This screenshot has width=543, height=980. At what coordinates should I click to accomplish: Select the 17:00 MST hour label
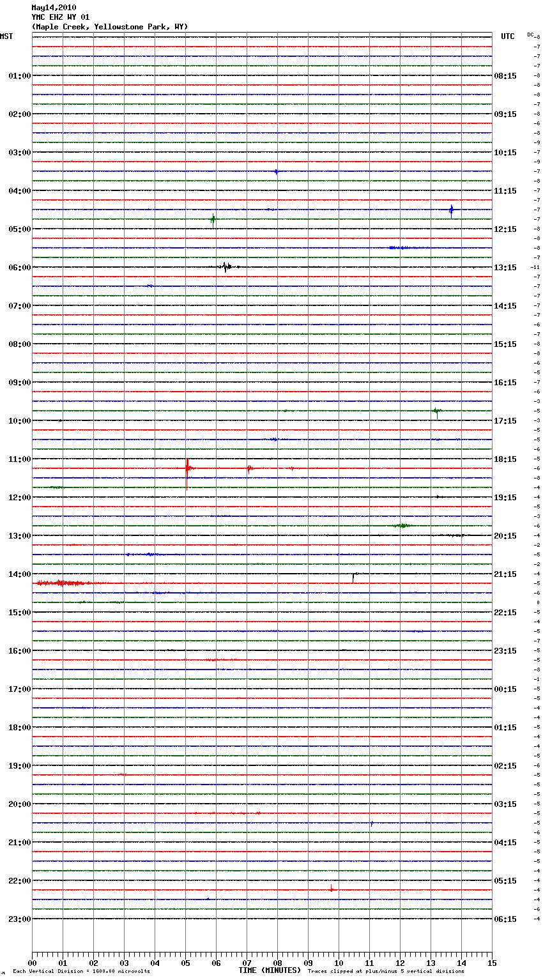click(x=20, y=689)
